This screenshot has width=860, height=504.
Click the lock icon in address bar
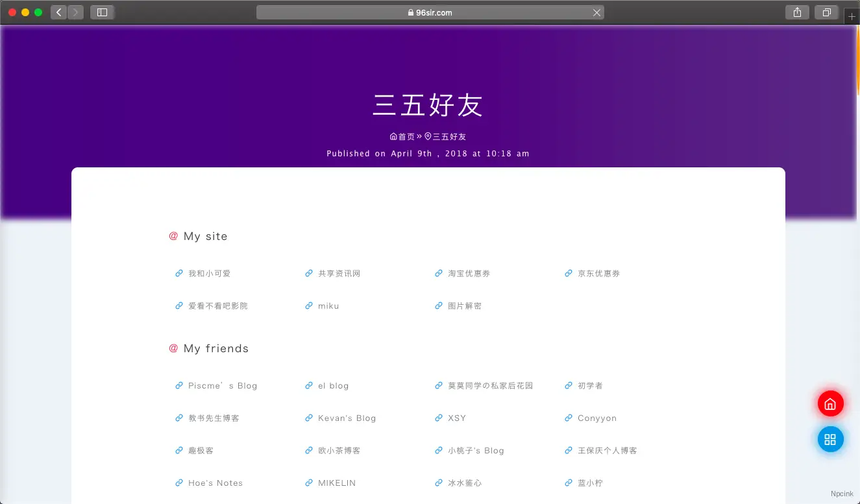(411, 12)
